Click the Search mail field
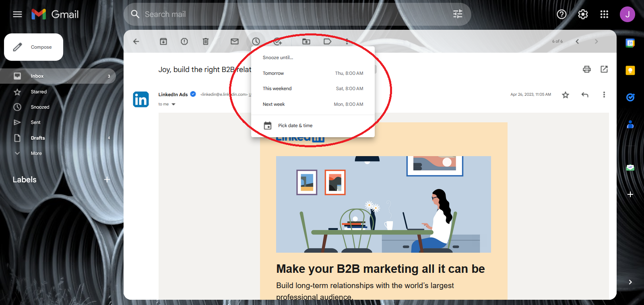This screenshot has width=644, height=305. (x=297, y=14)
